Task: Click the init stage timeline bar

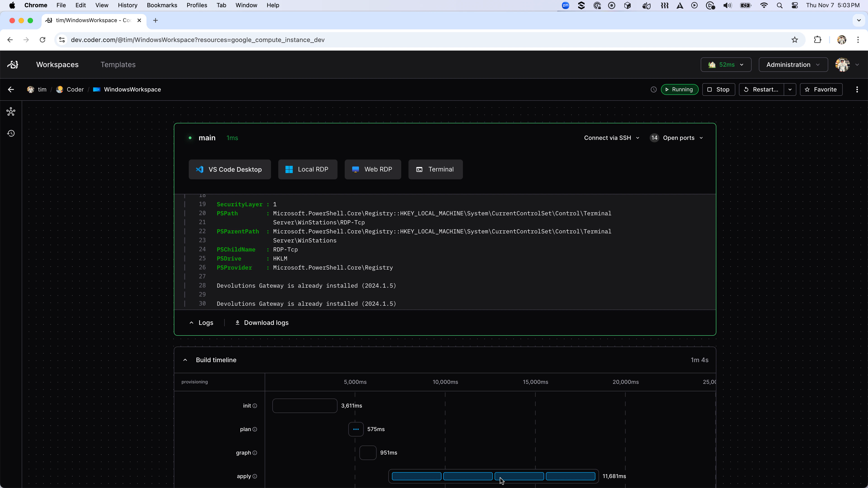Action: click(x=305, y=406)
